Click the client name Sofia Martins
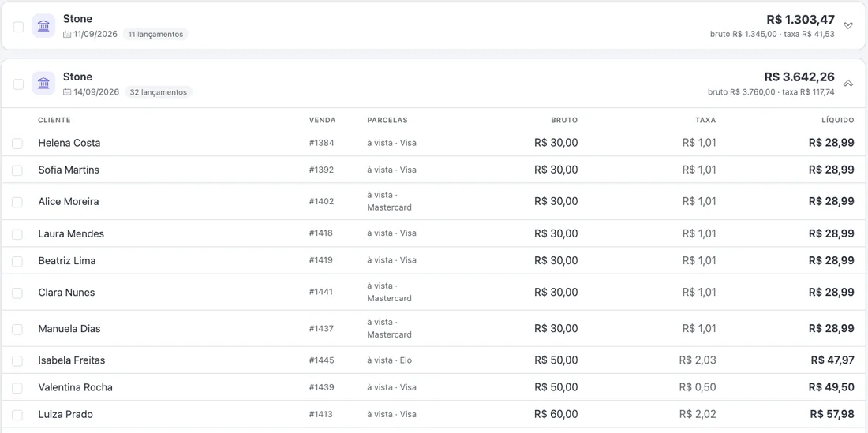This screenshot has width=868, height=433. [x=69, y=170]
